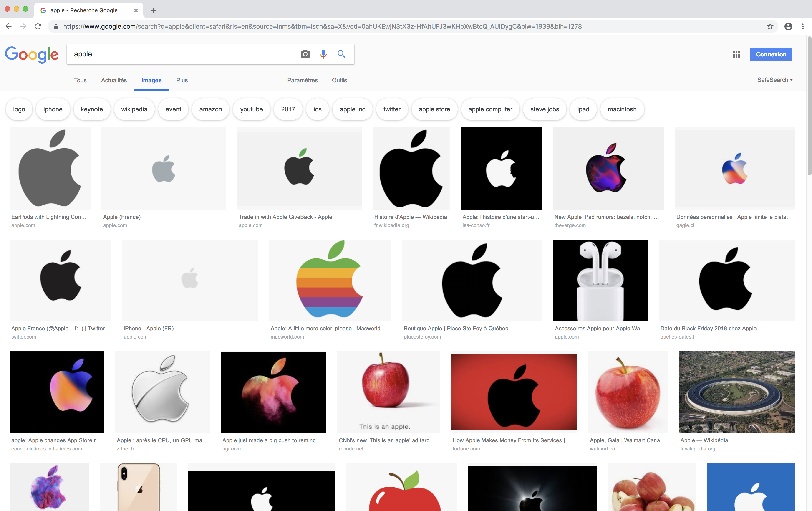This screenshot has height=511, width=812.
Task: Open the Chrome profile account icon
Action: click(x=788, y=26)
